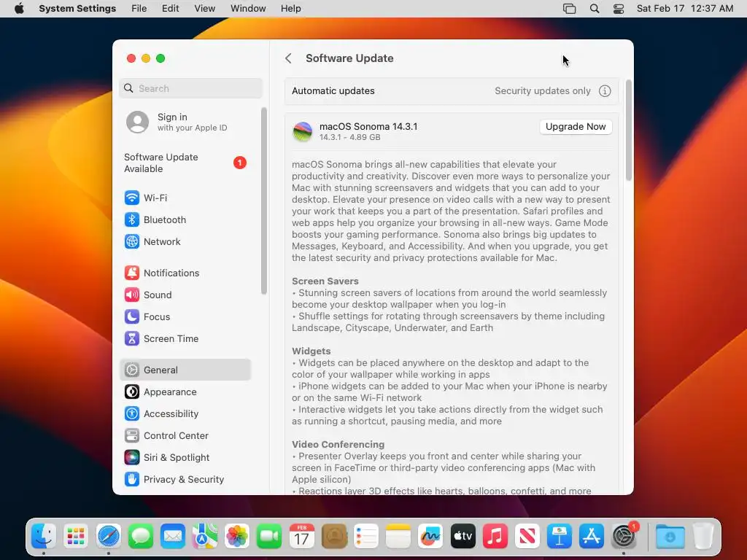Click System Settings in the Dock
This screenshot has height=560, width=747.
[624, 537]
